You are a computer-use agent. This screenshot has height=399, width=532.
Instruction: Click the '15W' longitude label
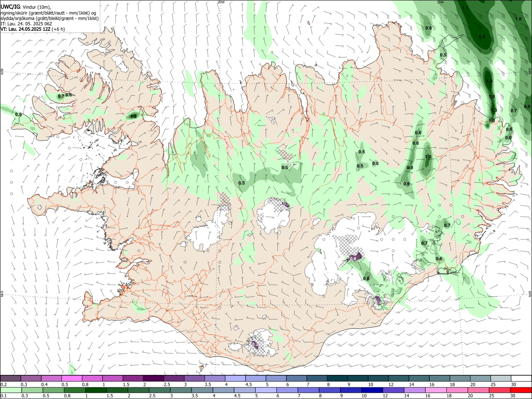click(x=441, y=2)
